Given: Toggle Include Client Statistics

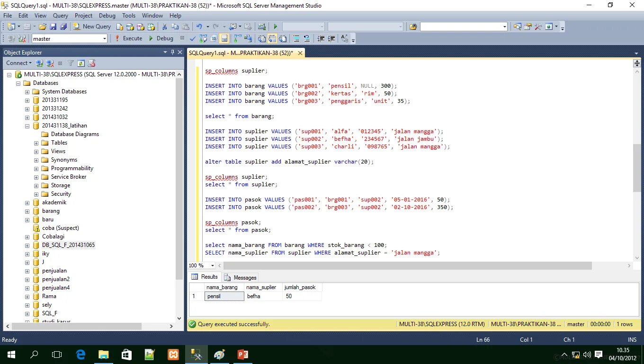Looking at the screenshot, I should click(248, 38).
